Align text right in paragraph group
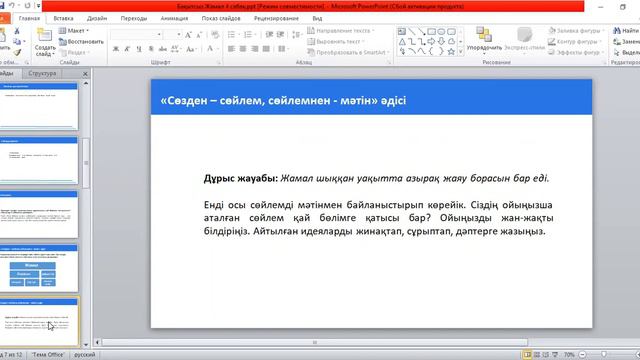The width and height of the screenshot is (640, 360). (x=255, y=49)
